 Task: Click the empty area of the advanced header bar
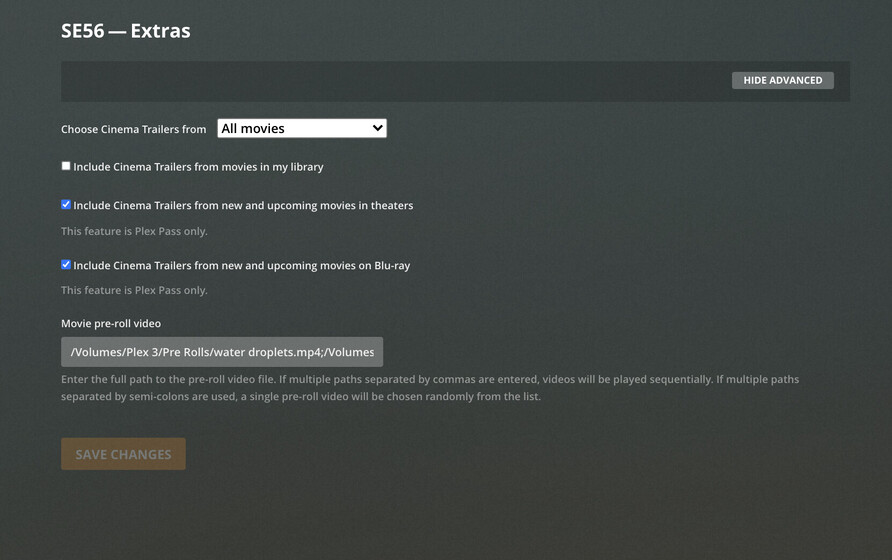pos(393,81)
